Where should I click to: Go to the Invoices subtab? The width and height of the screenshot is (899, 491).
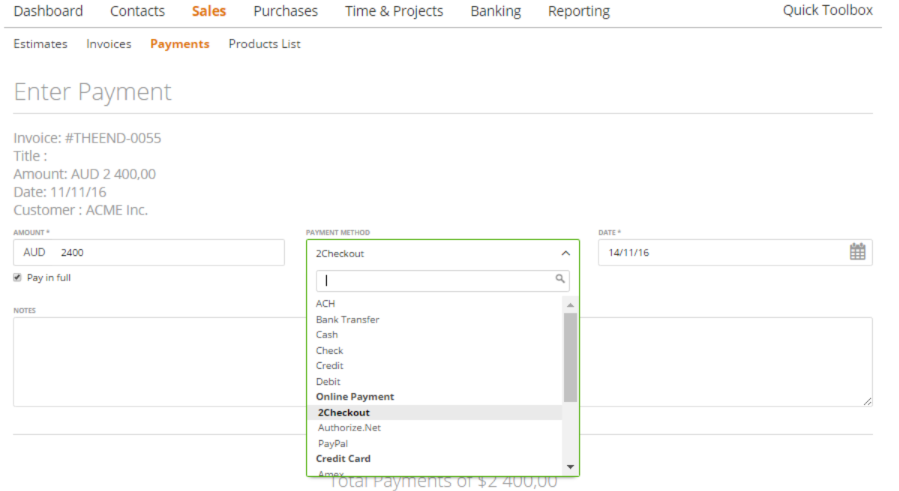(x=108, y=44)
